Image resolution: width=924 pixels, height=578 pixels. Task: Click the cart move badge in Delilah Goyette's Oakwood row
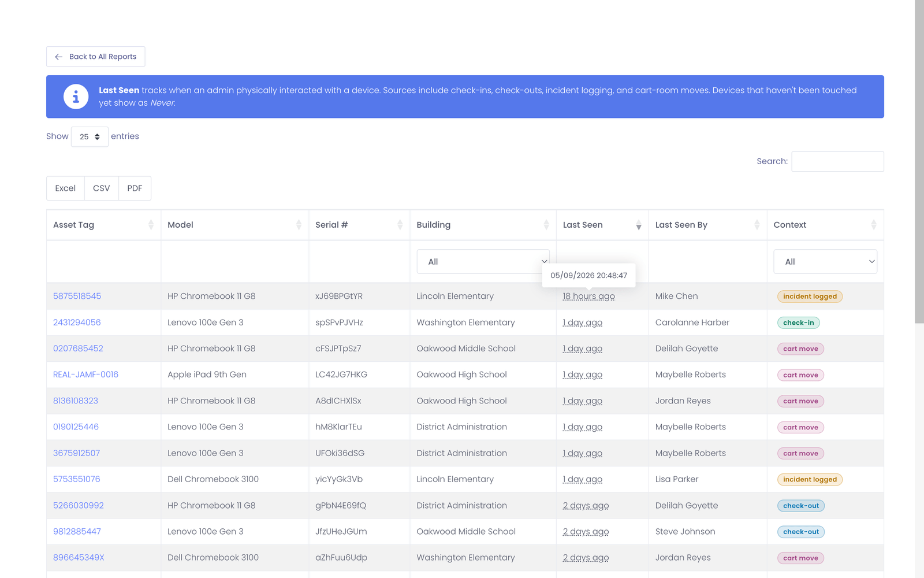[x=800, y=349]
